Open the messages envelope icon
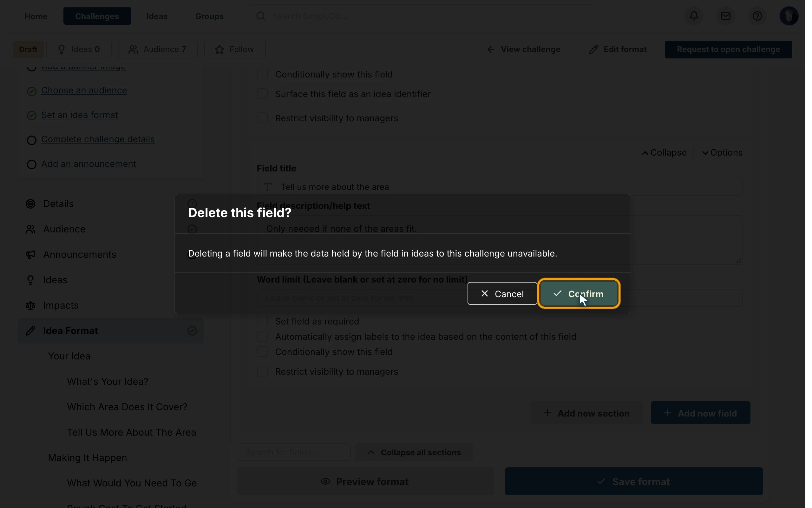Image resolution: width=812 pixels, height=508 pixels. click(726, 16)
